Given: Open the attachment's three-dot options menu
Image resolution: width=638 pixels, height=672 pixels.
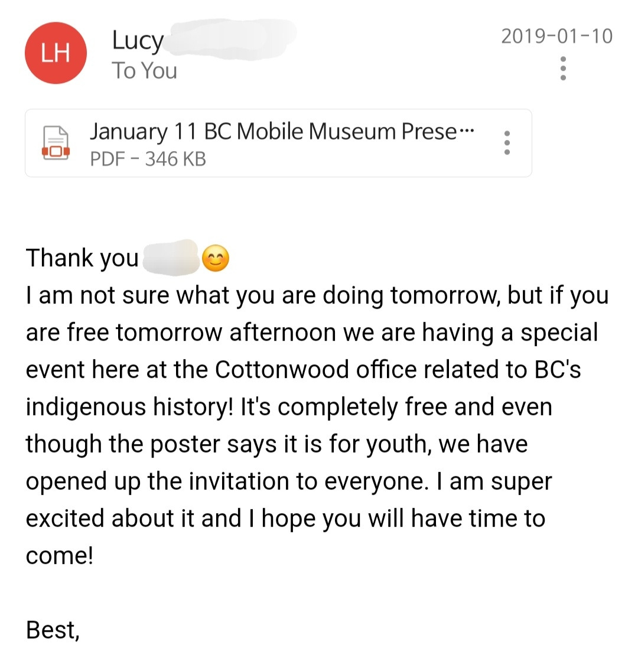Looking at the screenshot, I should pos(507,142).
